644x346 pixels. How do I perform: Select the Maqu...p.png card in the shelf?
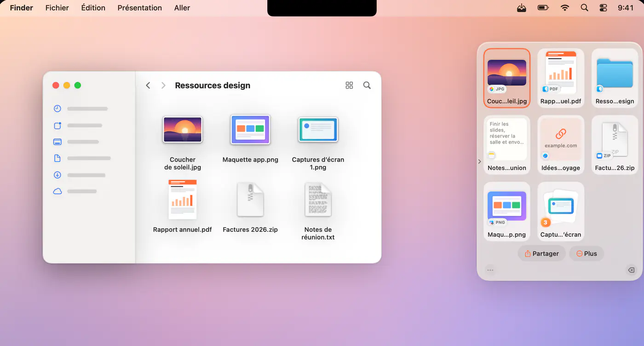point(507,212)
